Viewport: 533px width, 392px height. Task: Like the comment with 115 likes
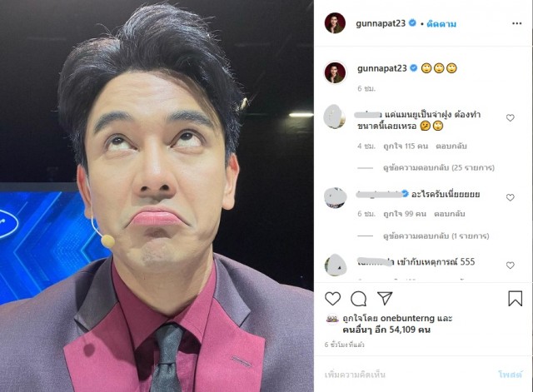510,118
